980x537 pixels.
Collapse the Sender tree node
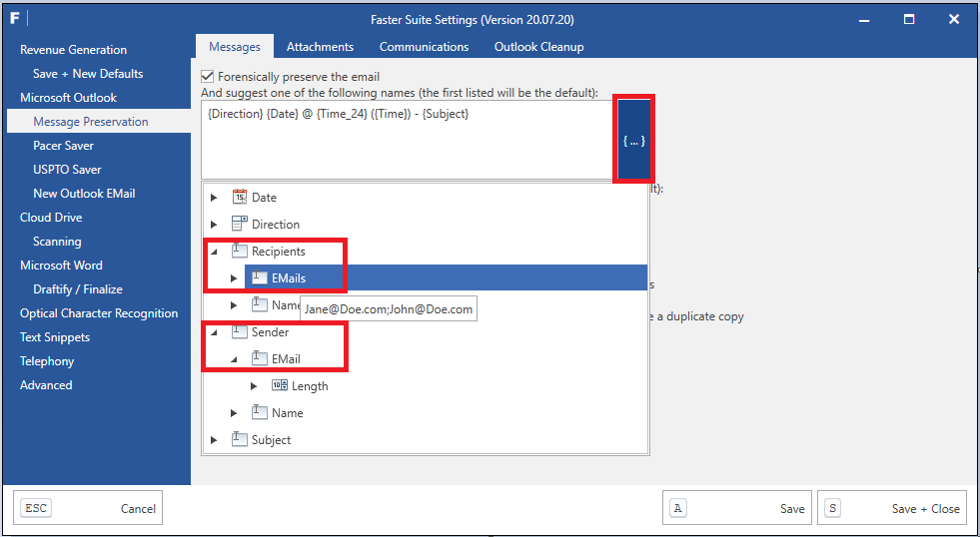point(214,332)
